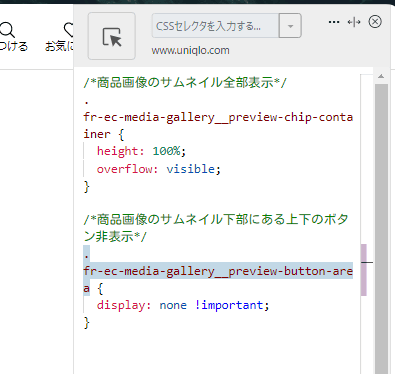The width and height of the screenshot is (395, 374).
Task: Click the fr-ec-media-gallery__preview-chip-conta selector text
Action: click(218, 117)
